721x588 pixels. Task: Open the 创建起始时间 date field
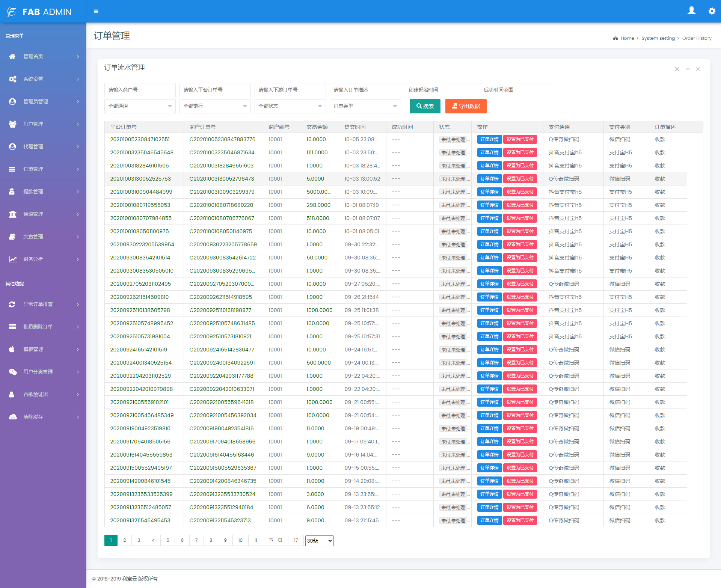pos(440,90)
